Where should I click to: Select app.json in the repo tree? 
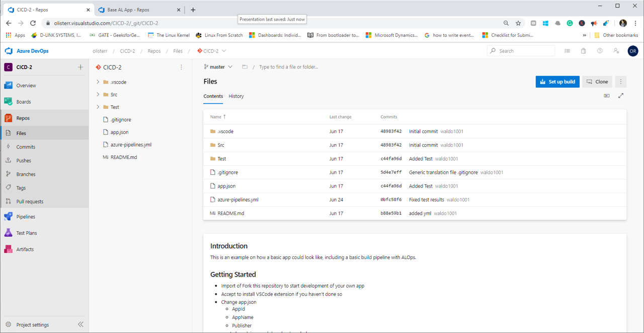(x=119, y=132)
